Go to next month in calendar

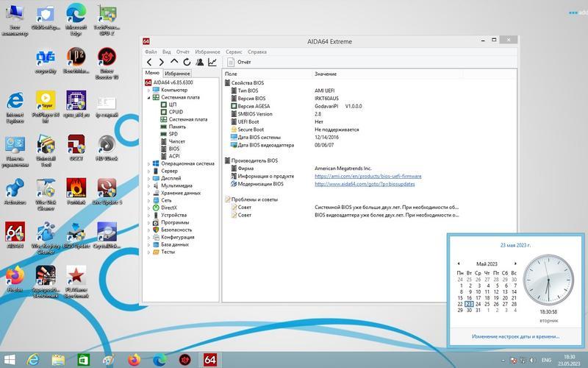[515, 263]
